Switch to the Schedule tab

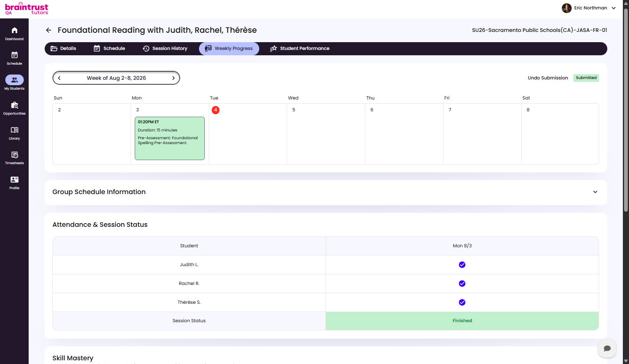[x=109, y=48]
